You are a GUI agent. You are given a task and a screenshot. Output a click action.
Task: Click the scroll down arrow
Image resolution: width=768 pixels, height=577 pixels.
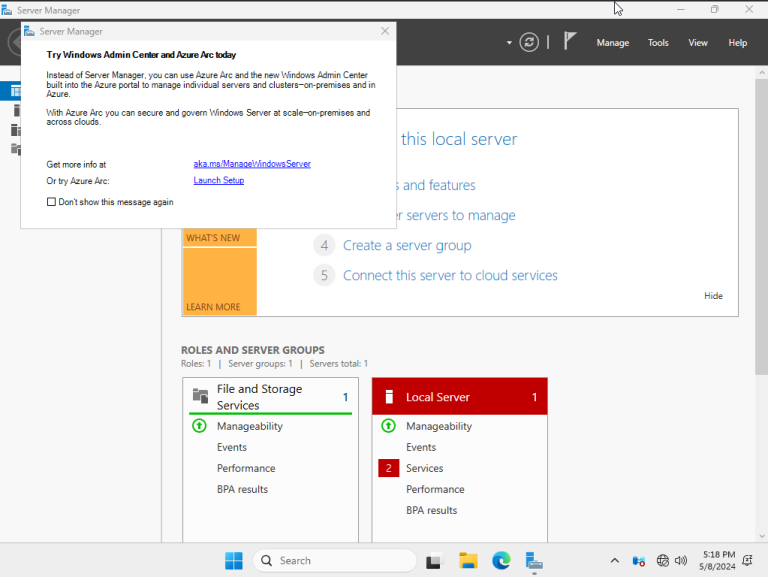(x=762, y=536)
